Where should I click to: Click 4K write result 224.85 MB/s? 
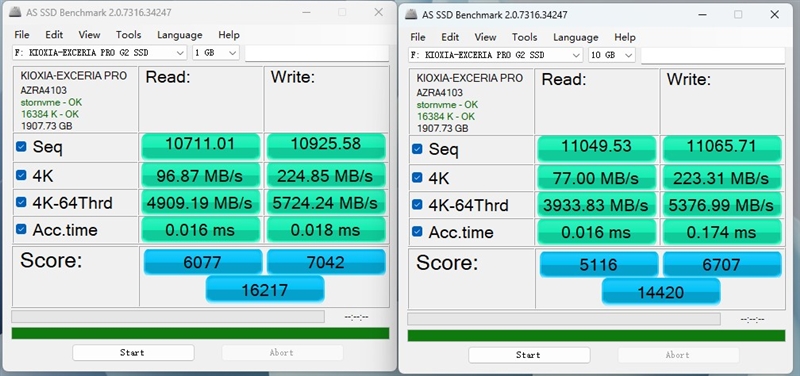tap(326, 176)
